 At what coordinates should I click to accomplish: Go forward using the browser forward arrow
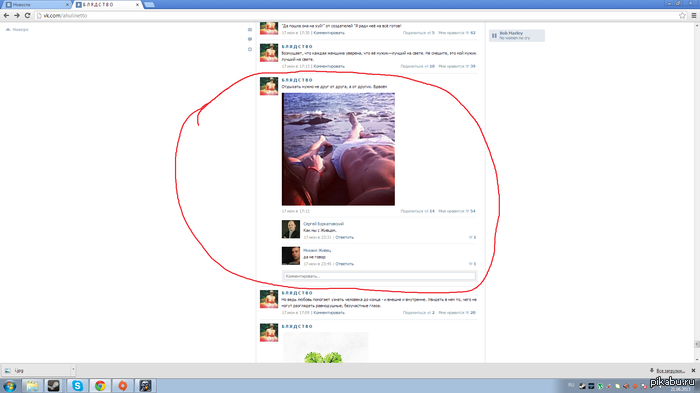coord(17,16)
